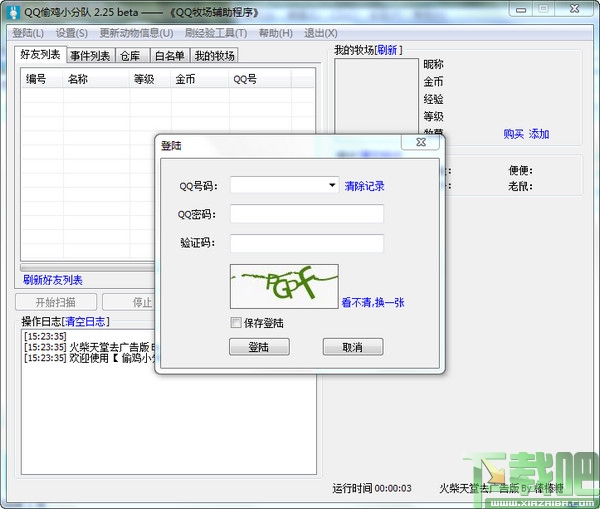Image resolution: width=600 pixels, height=509 pixels.
Task: Click the 添加 link
Action: 539,134
